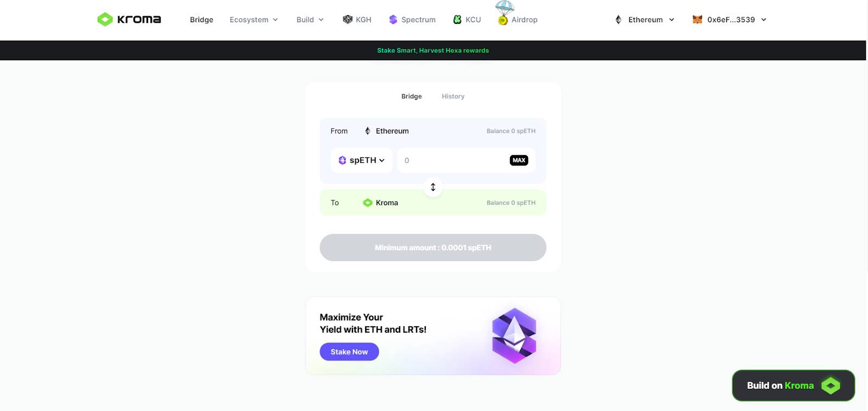Go to KCU using green icon
868x411 pixels.
click(x=457, y=20)
